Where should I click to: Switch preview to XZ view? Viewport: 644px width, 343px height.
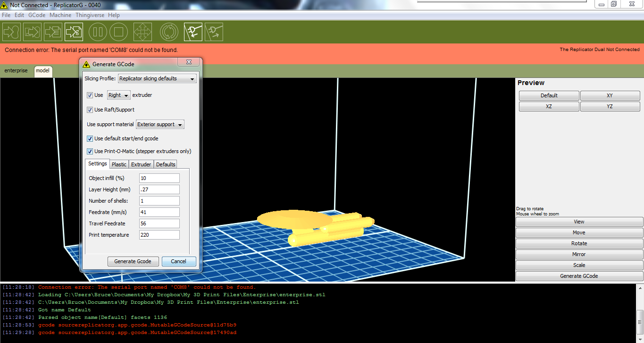click(549, 107)
